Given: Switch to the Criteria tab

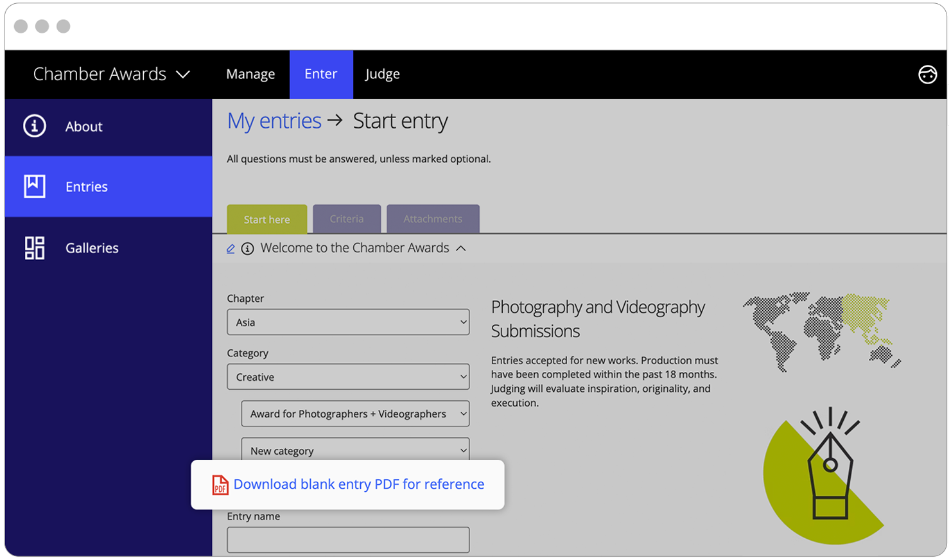Looking at the screenshot, I should pos(347,219).
